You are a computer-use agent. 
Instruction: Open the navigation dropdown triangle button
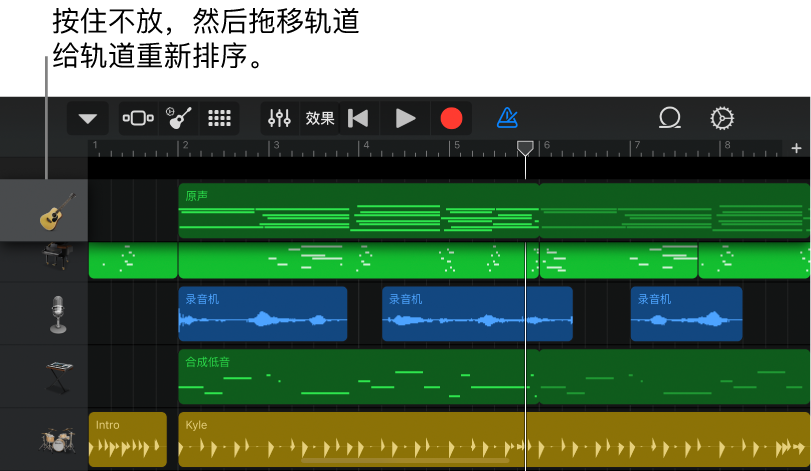(x=87, y=118)
